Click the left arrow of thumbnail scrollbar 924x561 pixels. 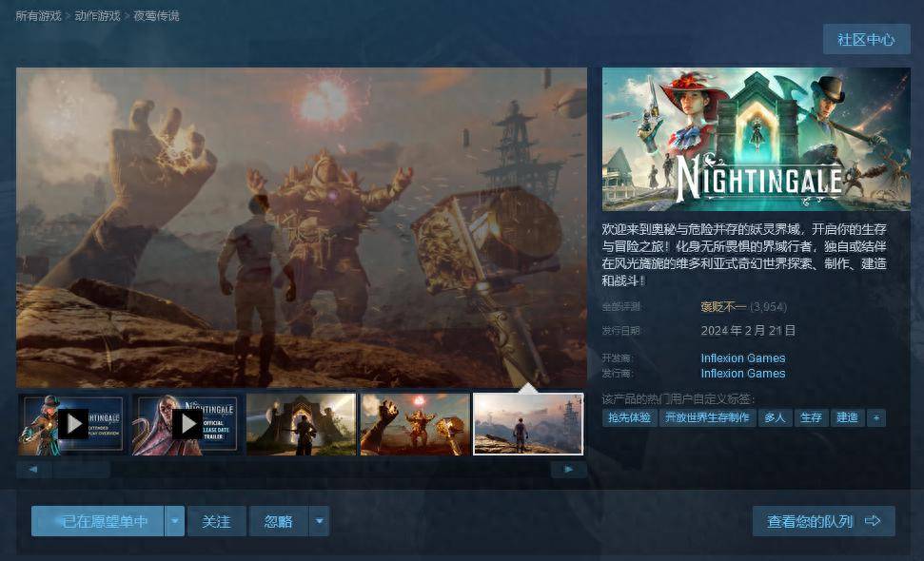[x=33, y=469]
